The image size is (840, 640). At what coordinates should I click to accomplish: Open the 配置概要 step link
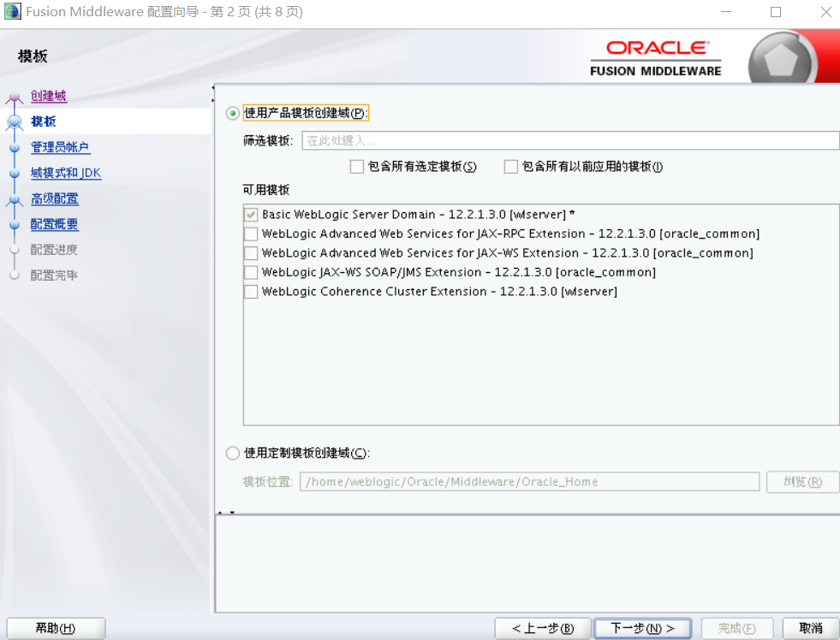point(54,224)
